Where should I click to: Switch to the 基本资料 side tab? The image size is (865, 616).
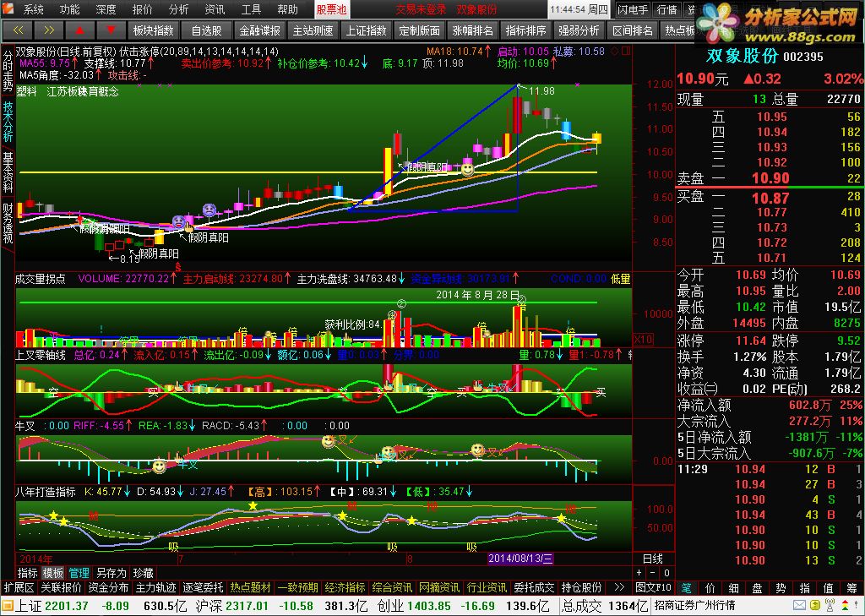tap(8, 172)
